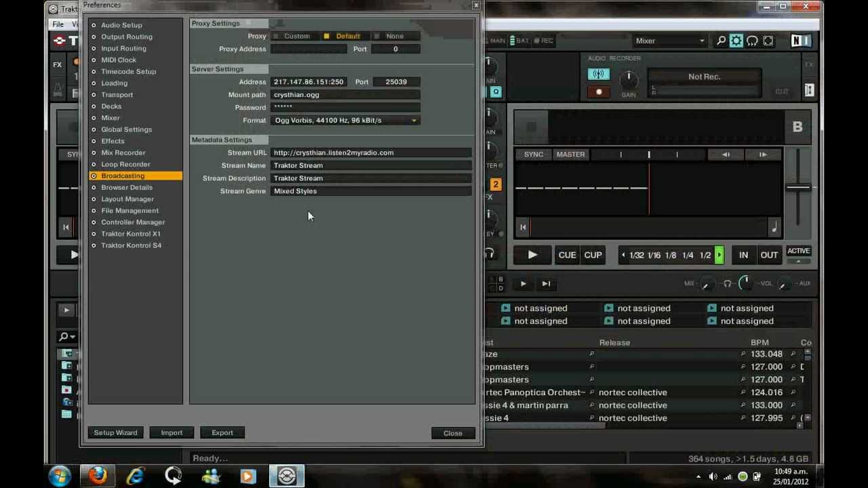Click the headphone VOL knob
The width and height of the screenshot is (868, 488).
[745, 283]
